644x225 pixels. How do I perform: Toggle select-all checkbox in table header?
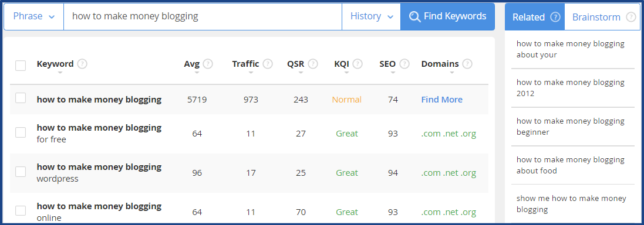(21, 66)
